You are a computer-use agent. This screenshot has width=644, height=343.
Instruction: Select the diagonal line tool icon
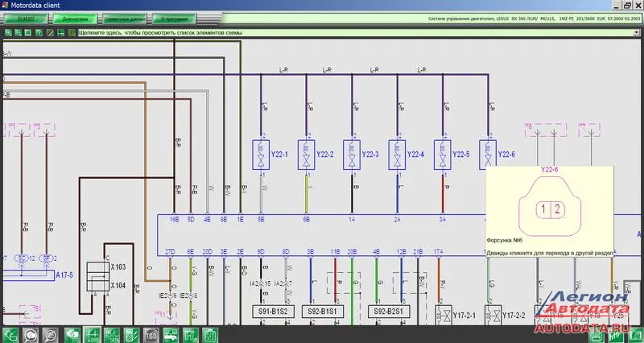click(50, 32)
